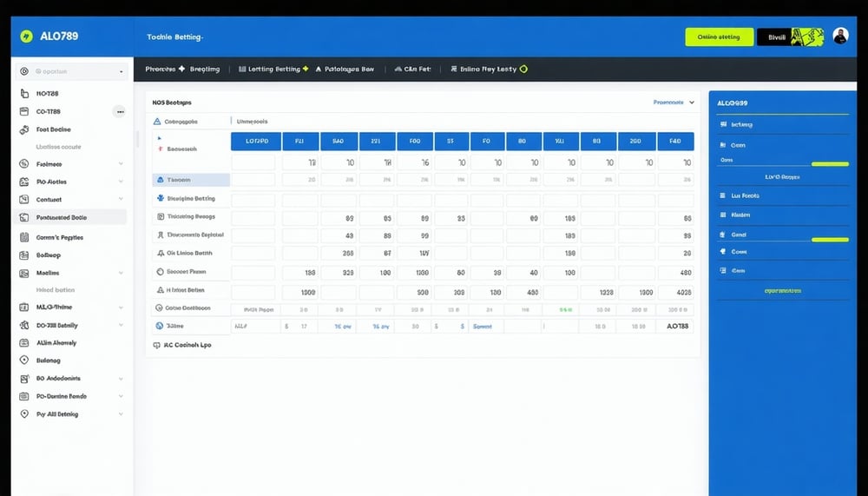Click the icon next to NO-T88 in sidebar

pyautogui.click(x=24, y=93)
